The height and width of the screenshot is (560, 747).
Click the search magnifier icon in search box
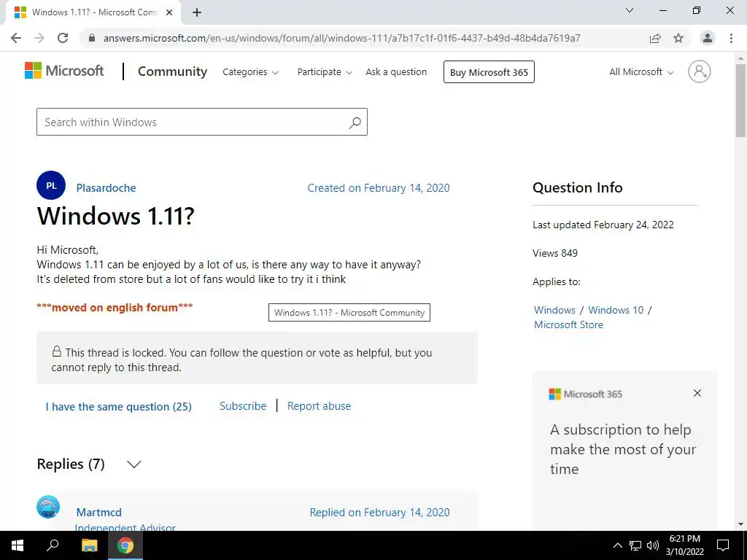pyautogui.click(x=355, y=122)
